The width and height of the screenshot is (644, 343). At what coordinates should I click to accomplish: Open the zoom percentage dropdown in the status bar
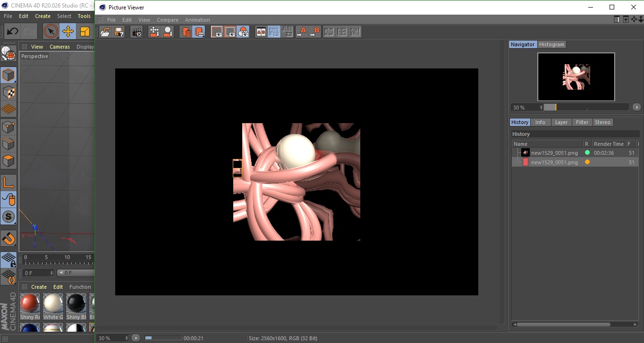coord(112,338)
